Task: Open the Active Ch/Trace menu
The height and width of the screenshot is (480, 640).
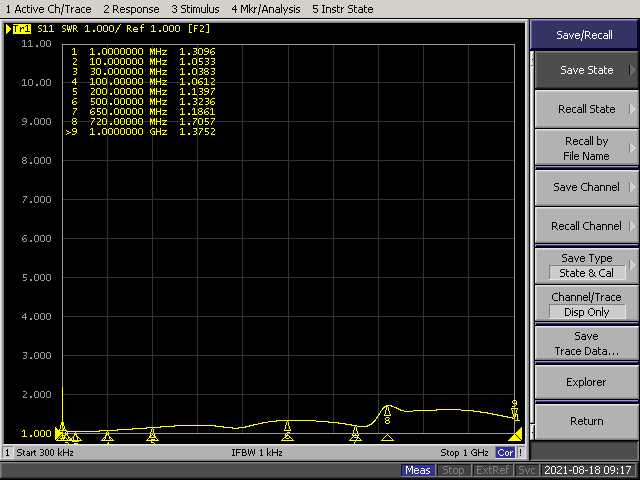Action: 48,9
